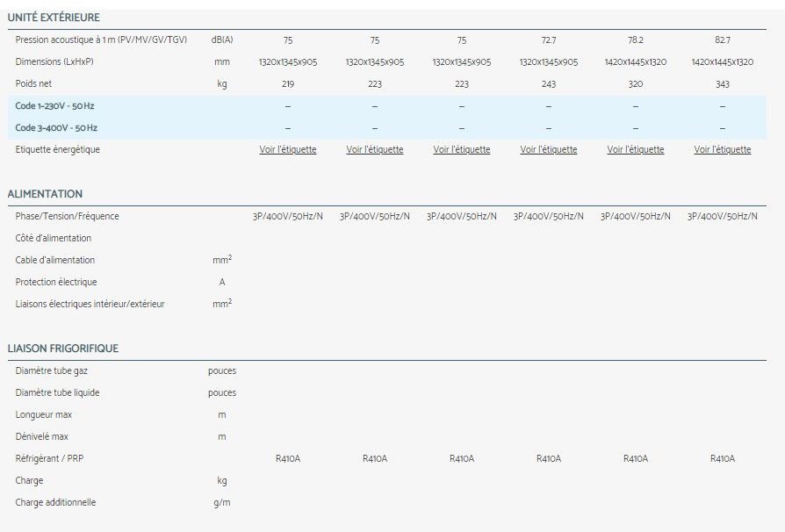The height and width of the screenshot is (532, 785).
Task: Select the Code 1-230V - 50Hz row label
Action: click(55, 106)
